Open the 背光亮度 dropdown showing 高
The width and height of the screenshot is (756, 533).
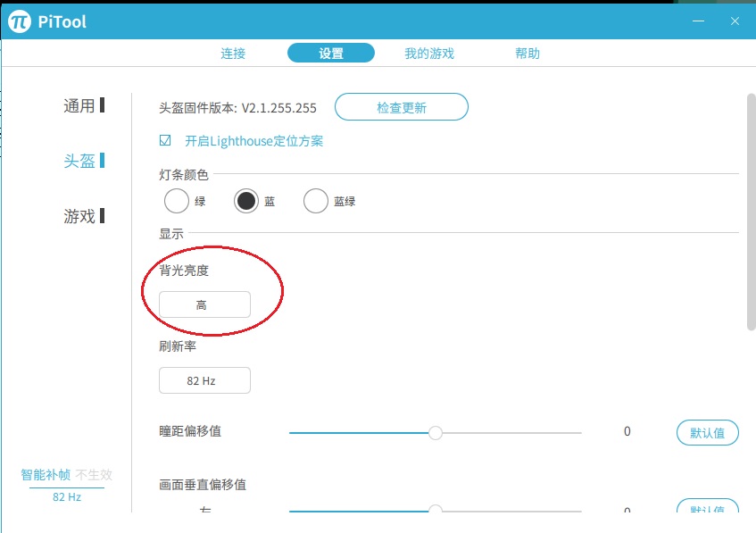point(204,305)
